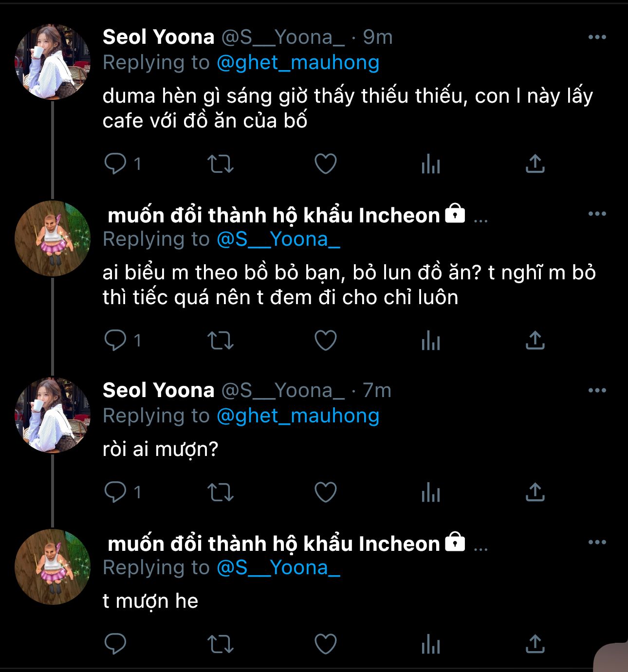The width and height of the screenshot is (628, 672).
Task: Like the 't mượn he' tweet
Action: click(325, 644)
